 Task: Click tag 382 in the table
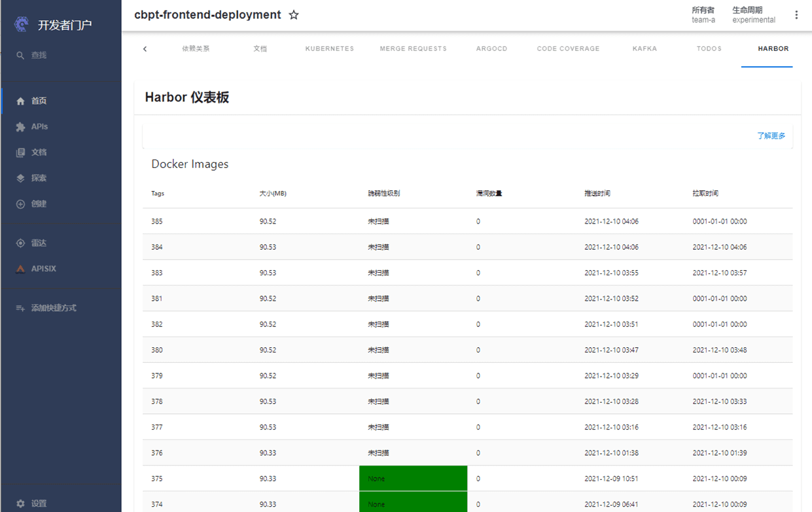pyautogui.click(x=157, y=324)
